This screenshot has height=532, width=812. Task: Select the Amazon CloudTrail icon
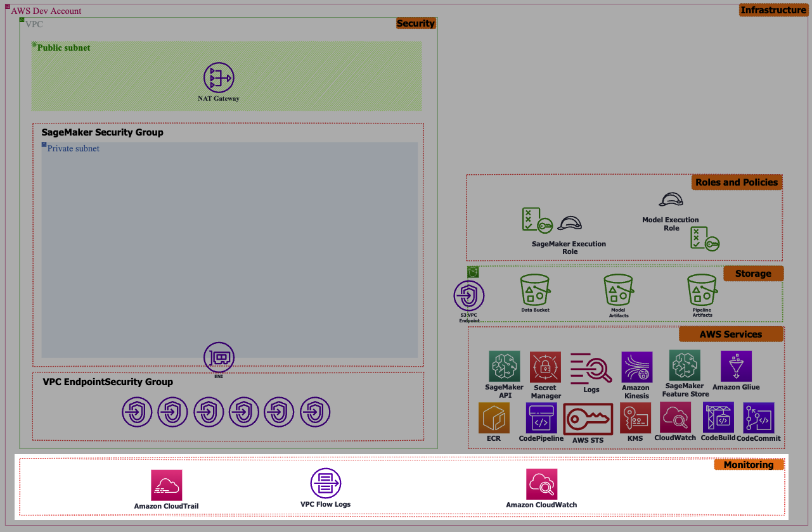pos(167,485)
